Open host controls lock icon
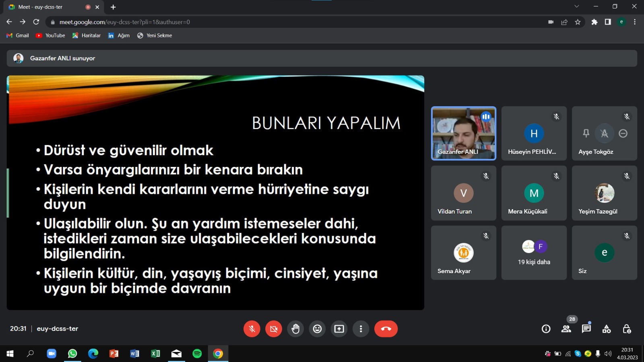644x362 pixels. click(626, 329)
